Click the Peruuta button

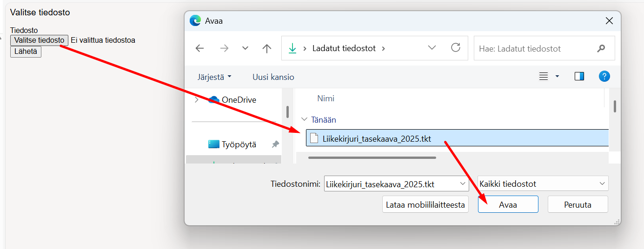(578, 204)
